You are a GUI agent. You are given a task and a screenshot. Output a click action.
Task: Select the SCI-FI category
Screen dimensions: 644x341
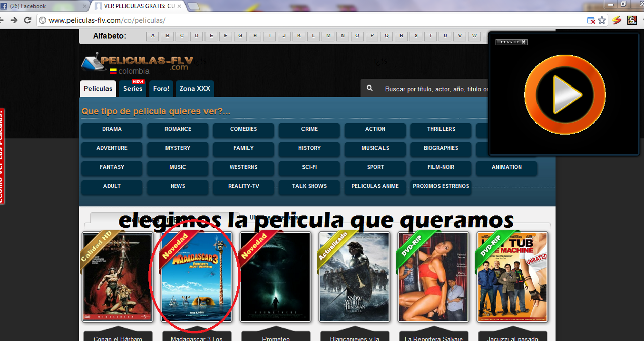coord(309,168)
